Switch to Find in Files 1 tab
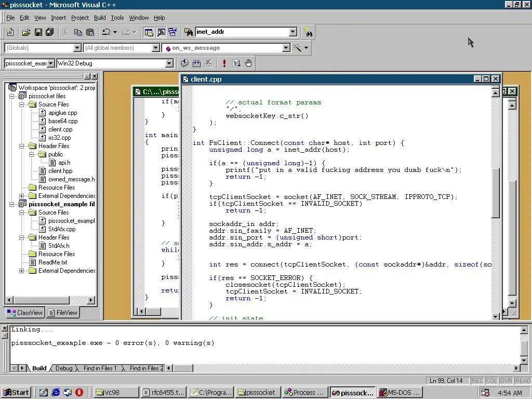This screenshot has width=532, height=399. click(100, 368)
